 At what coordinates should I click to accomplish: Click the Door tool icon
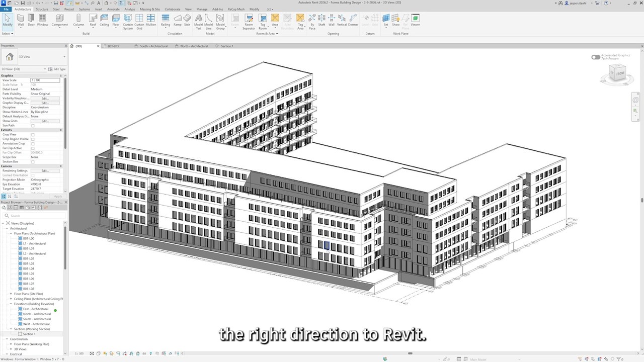click(x=31, y=20)
